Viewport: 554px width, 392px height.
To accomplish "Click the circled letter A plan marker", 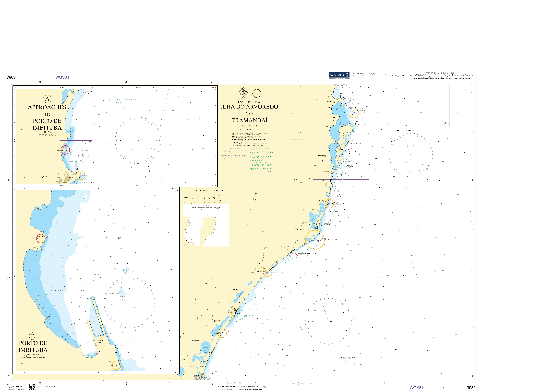I will [47, 99].
